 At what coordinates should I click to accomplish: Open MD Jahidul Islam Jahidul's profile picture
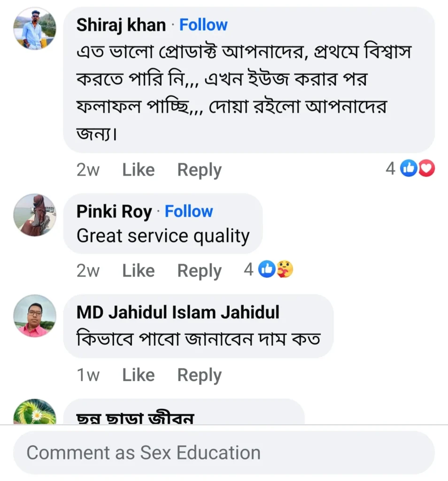pos(35,316)
